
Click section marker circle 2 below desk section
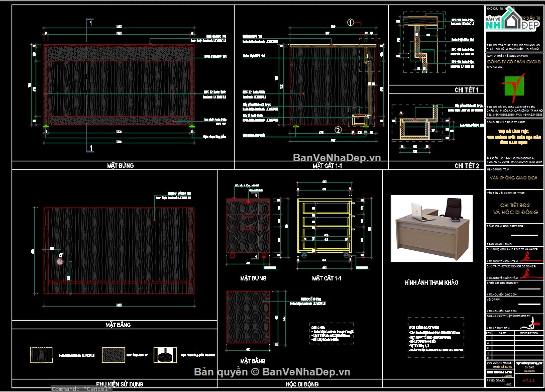(x=338, y=130)
